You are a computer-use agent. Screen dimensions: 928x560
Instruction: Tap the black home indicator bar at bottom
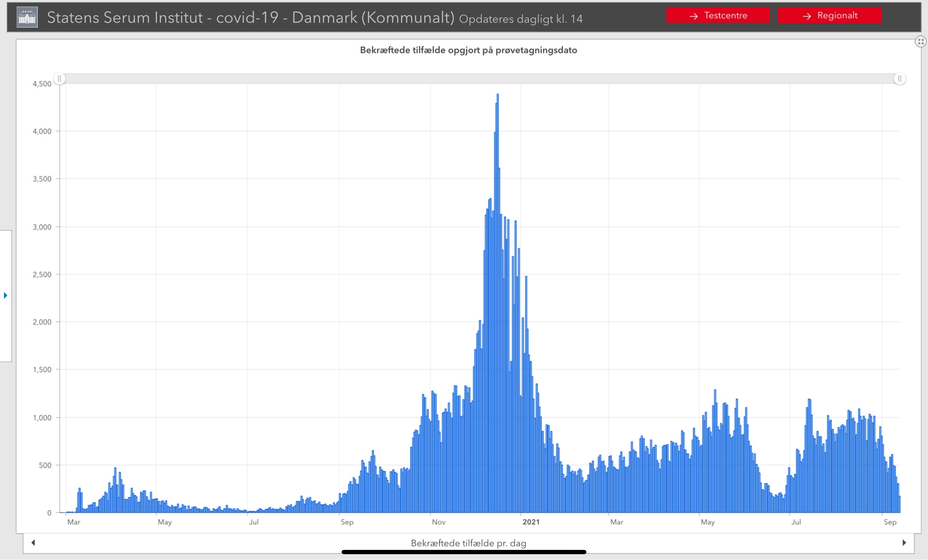click(x=464, y=552)
